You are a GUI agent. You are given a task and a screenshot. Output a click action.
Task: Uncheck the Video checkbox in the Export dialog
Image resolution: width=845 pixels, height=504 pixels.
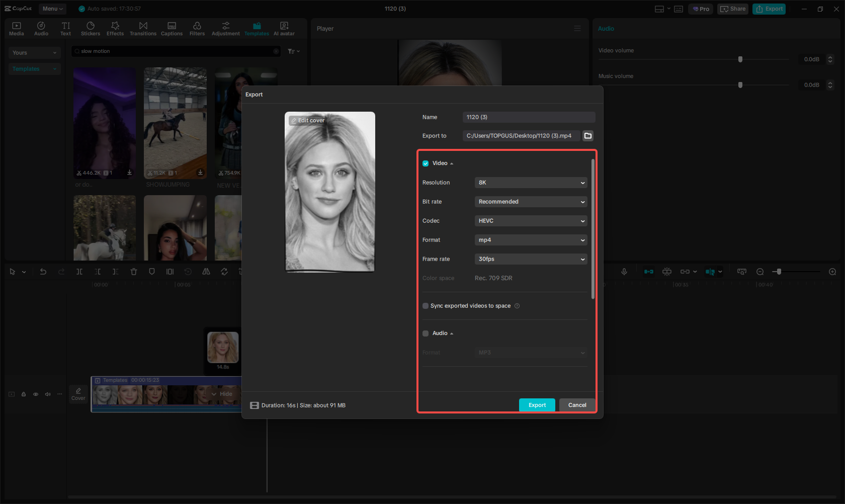coord(426,163)
